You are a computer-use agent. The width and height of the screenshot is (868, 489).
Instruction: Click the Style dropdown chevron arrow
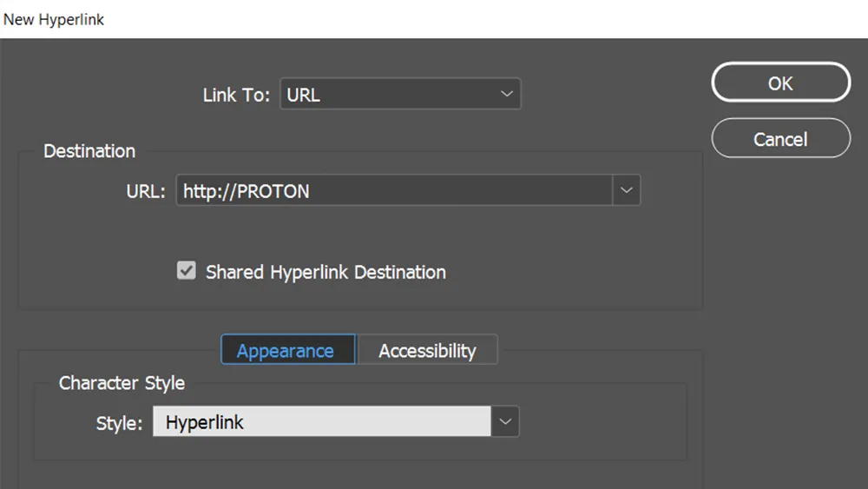click(x=506, y=423)
